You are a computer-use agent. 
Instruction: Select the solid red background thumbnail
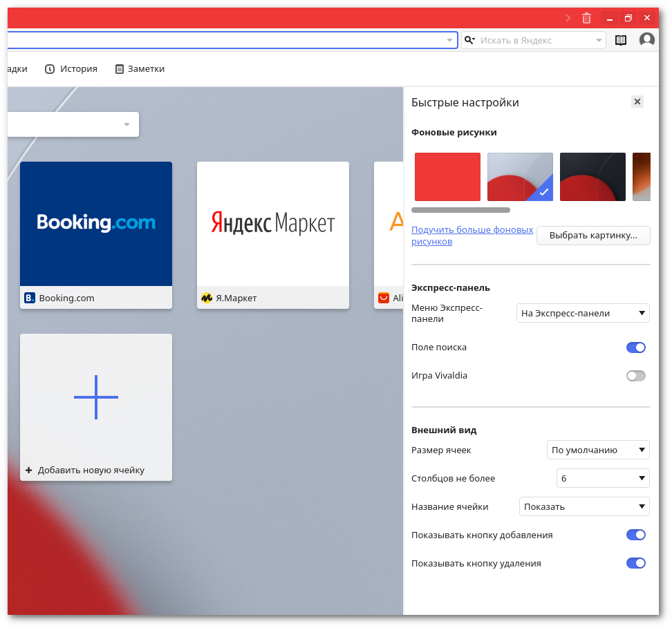coord(447,176)
